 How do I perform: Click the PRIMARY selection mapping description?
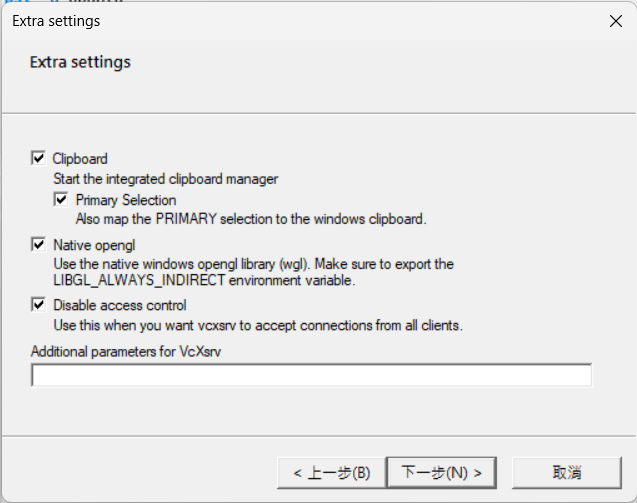(251, 218)
